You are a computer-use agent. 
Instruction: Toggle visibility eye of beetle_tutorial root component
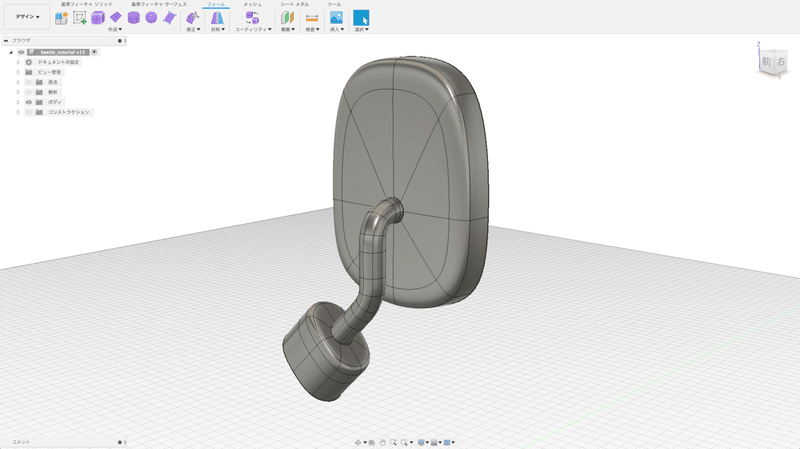click(x=21, y=52)
